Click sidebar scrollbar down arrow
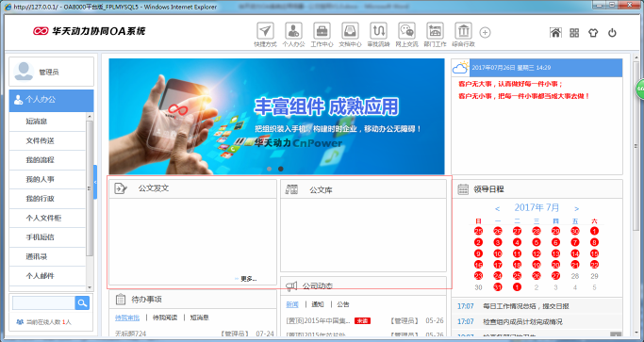Screen dimensions: 644x342 click(x=90, y=287)
